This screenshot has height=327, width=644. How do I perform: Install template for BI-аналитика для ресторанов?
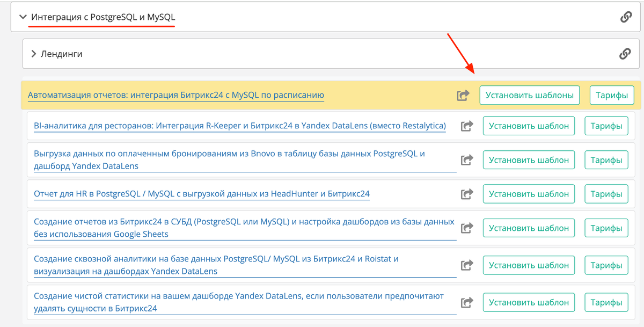click(x=529, y=126)
